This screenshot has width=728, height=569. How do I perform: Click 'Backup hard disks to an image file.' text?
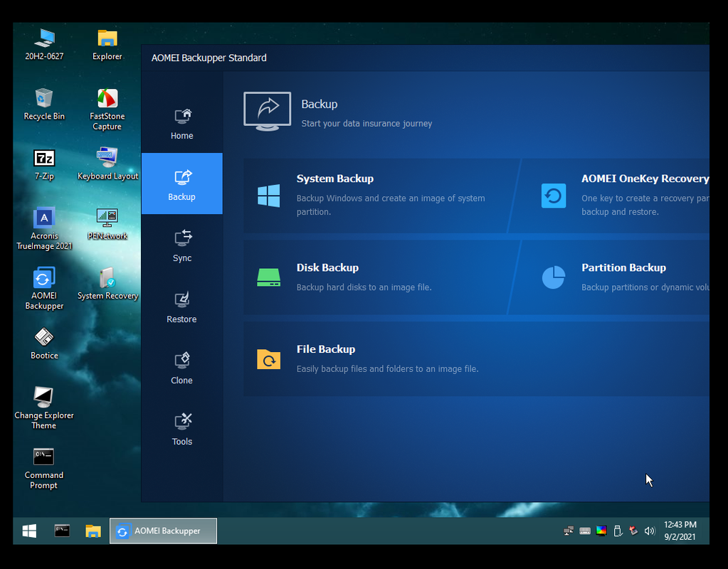(364, 287)
